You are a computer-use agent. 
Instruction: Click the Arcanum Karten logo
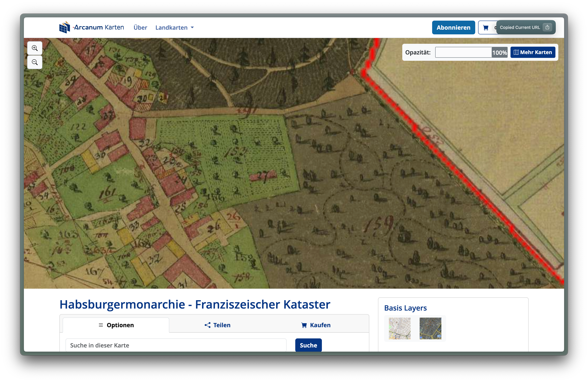coord(91,27)
